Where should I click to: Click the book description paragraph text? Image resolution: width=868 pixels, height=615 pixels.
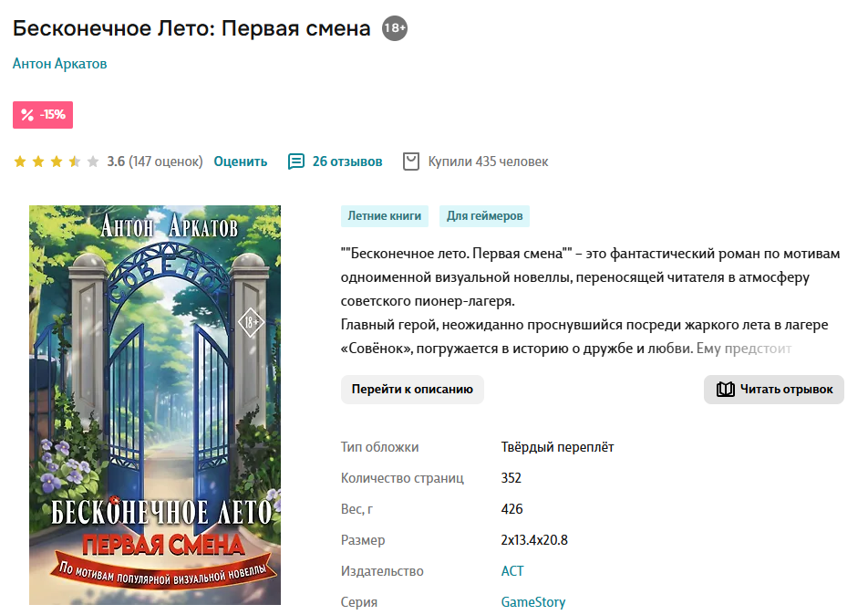[590, 301]
